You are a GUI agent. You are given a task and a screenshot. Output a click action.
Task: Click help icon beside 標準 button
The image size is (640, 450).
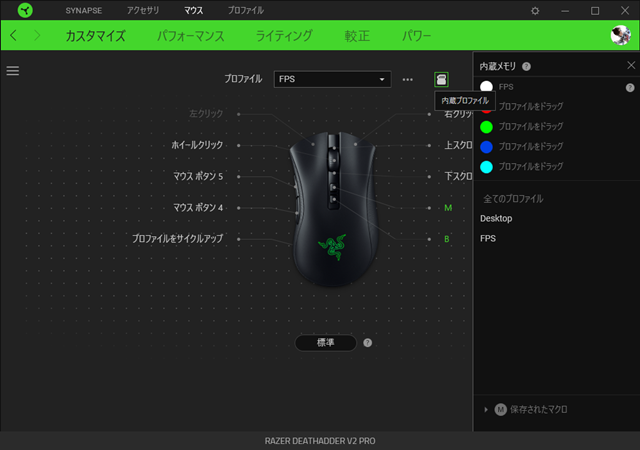367,343
